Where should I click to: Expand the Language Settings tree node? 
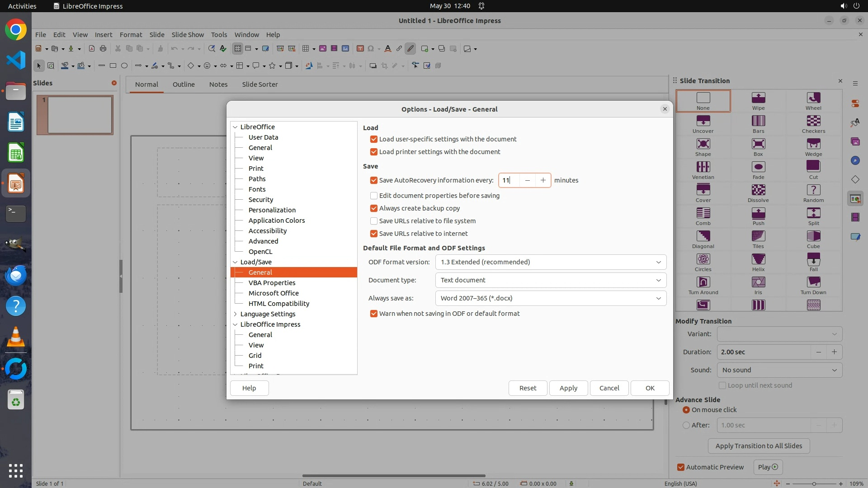tap(236, 314)
